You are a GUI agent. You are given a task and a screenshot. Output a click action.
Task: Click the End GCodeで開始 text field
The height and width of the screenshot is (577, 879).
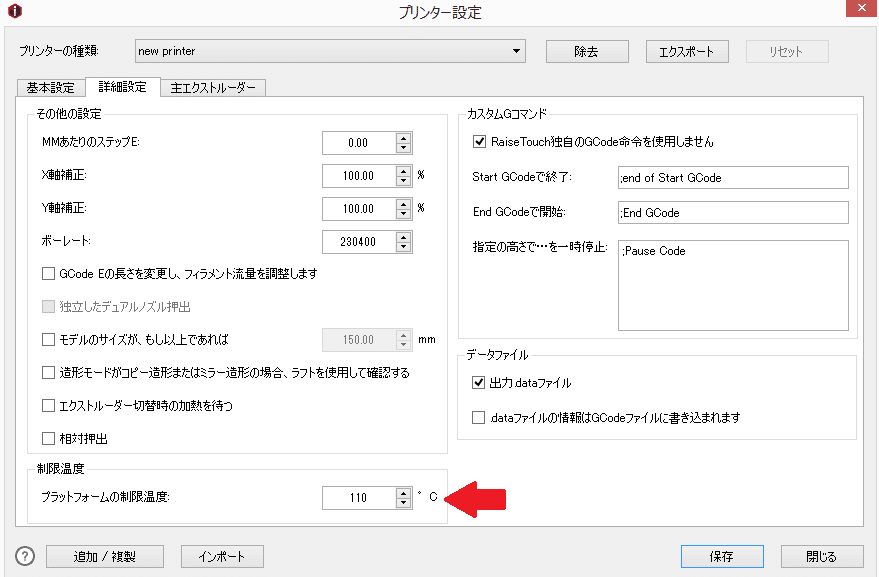pyautogui.click(x=733, y=213)
